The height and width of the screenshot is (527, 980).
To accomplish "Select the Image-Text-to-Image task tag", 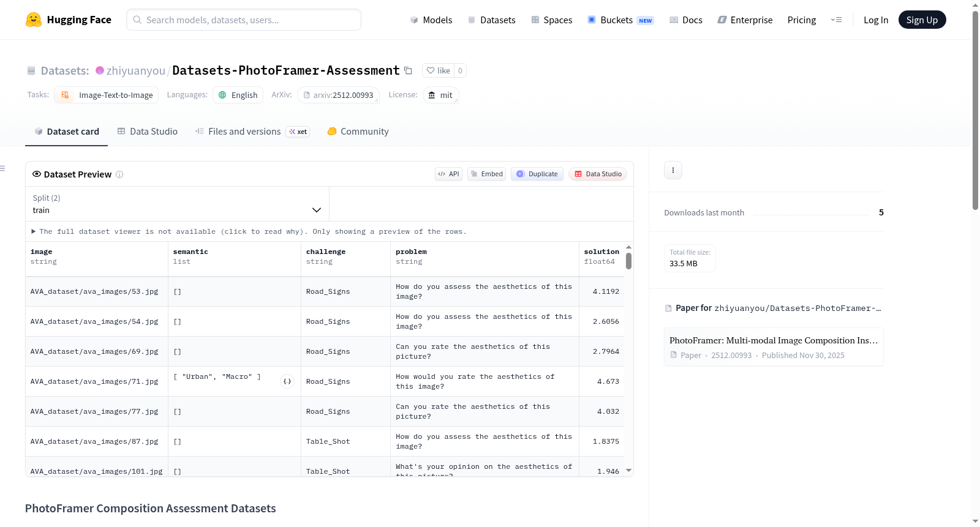I will [107, 95].
